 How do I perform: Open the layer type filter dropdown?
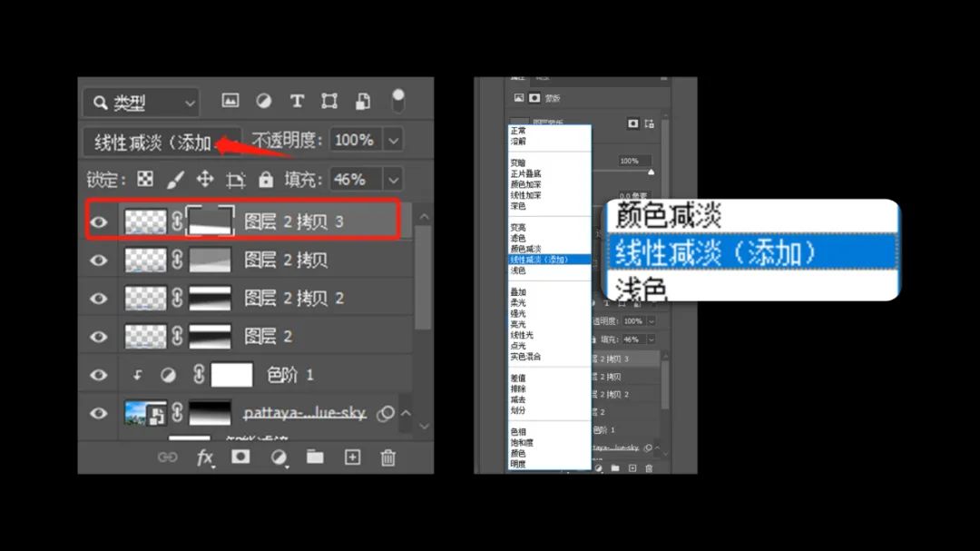[142, 103]
